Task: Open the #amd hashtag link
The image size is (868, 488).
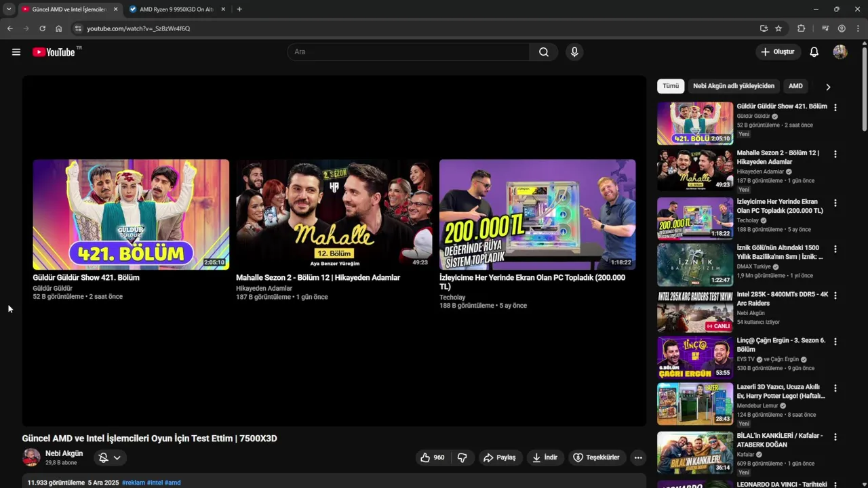Action: coord(172,483)
